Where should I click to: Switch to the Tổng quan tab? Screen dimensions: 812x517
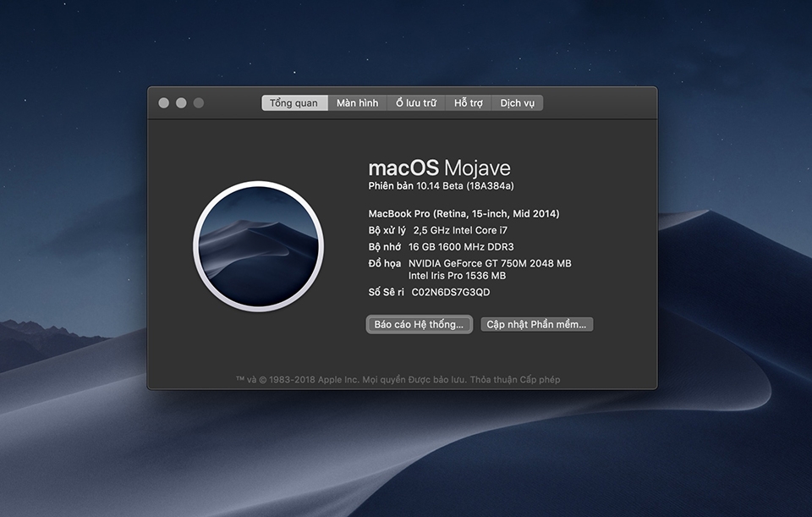[x=294, y=103]
